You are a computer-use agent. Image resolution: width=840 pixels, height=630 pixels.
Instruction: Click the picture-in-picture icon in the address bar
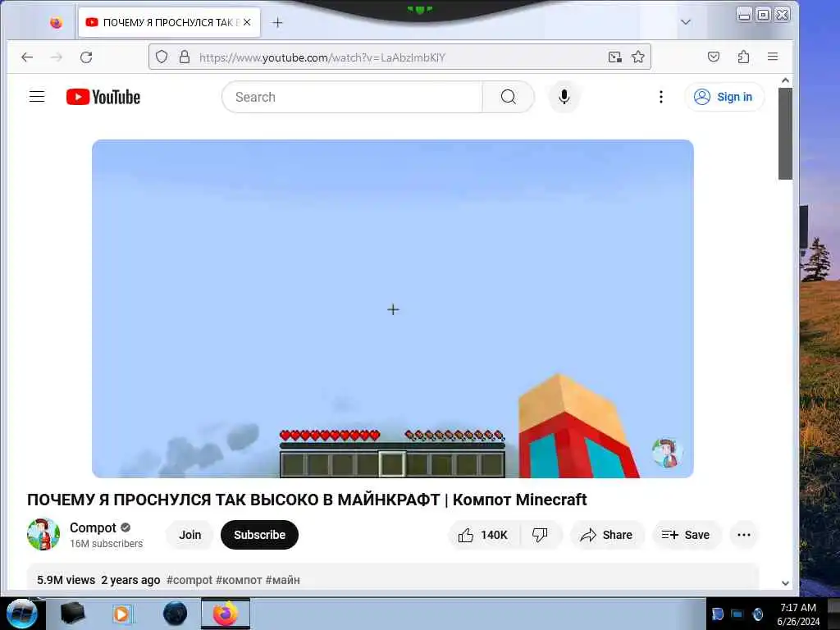pos(615,57)
